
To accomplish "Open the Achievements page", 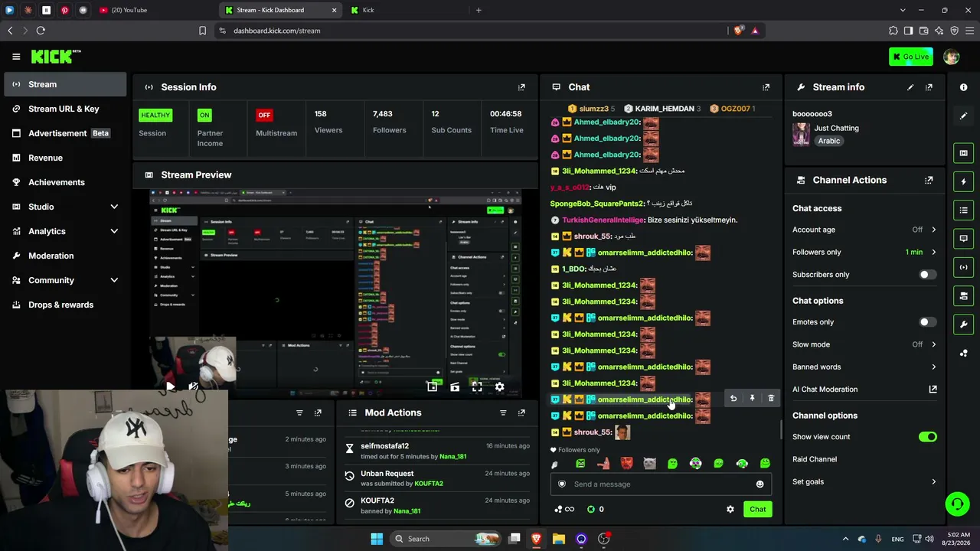I will click(x=65, y=182).
